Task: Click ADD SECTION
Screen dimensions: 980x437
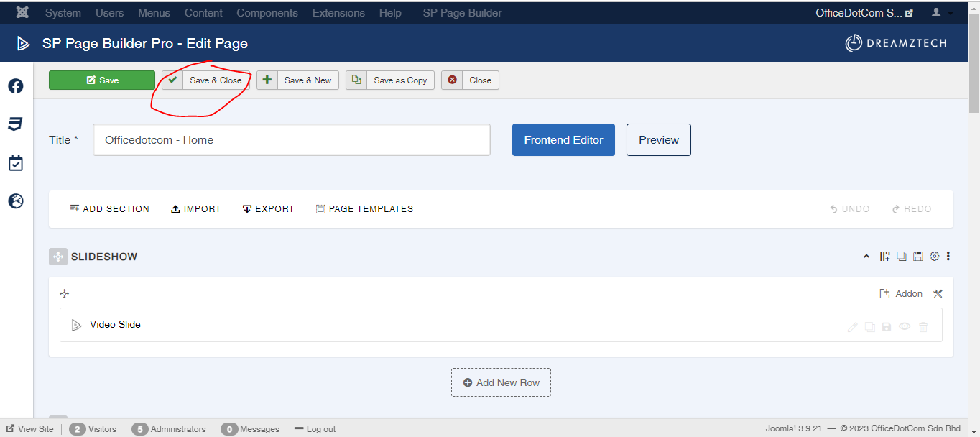Action: pos(110,209)
